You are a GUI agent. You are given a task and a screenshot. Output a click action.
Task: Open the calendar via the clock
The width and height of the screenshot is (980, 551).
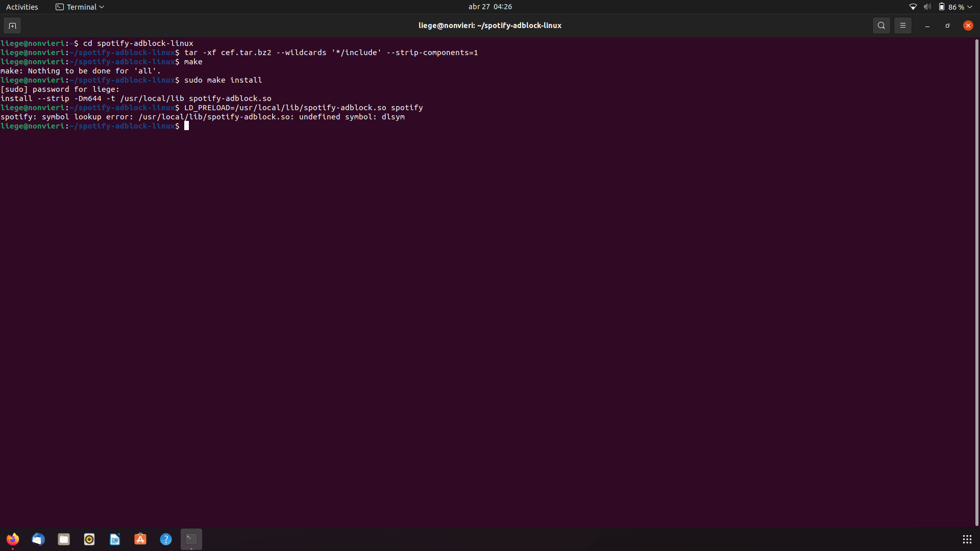click(x=489, y=7)
